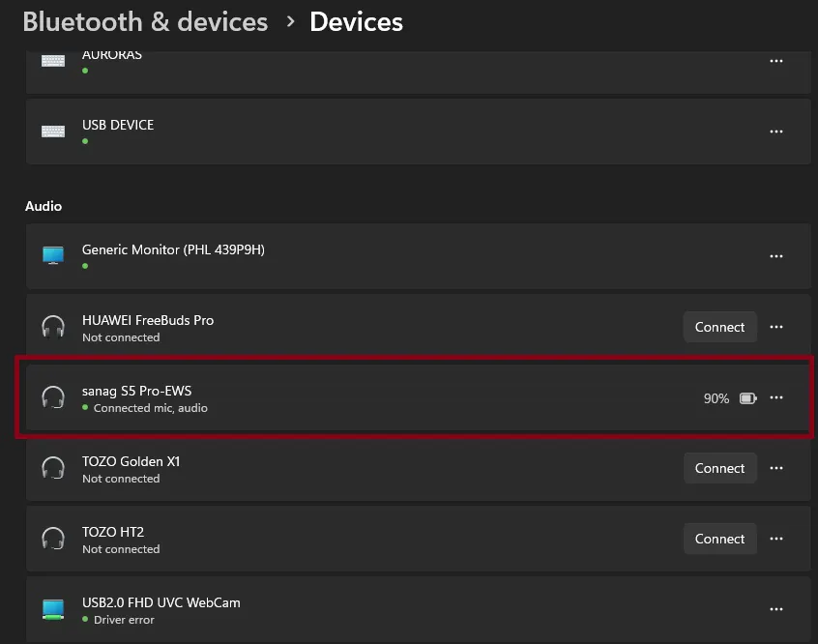
Task: Open more options for Generic Monitor
Action: (x=775, y=256)
